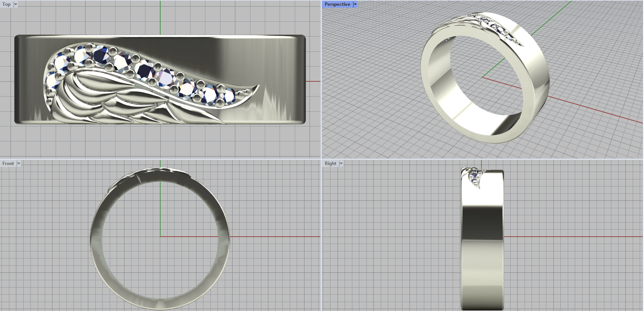The height and width of the screenshot is (311, 644).
Task: Open the Top viewport dropdown menu arrow
Action: (x=16, y=4)
